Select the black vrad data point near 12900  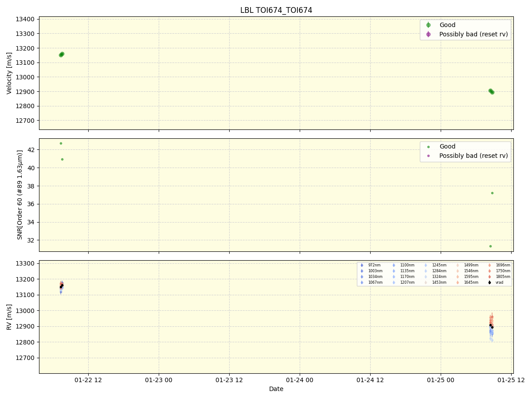(490, 326)
